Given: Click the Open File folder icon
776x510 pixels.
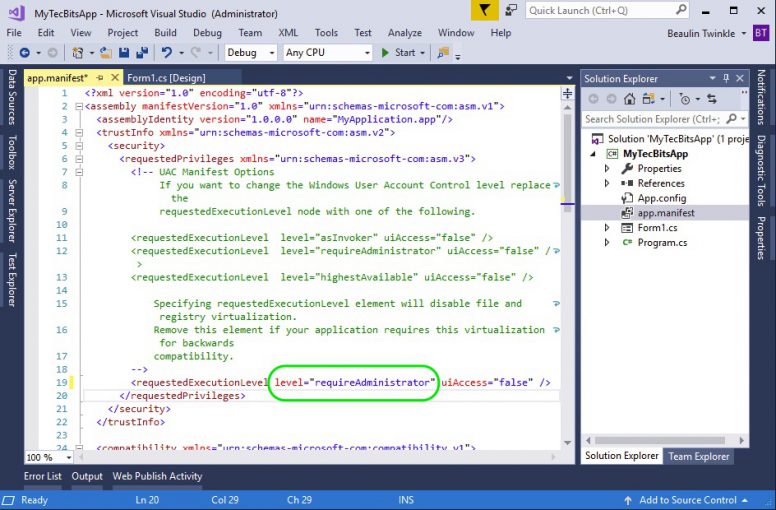Looking at the screenshot, I should (105, 52).
